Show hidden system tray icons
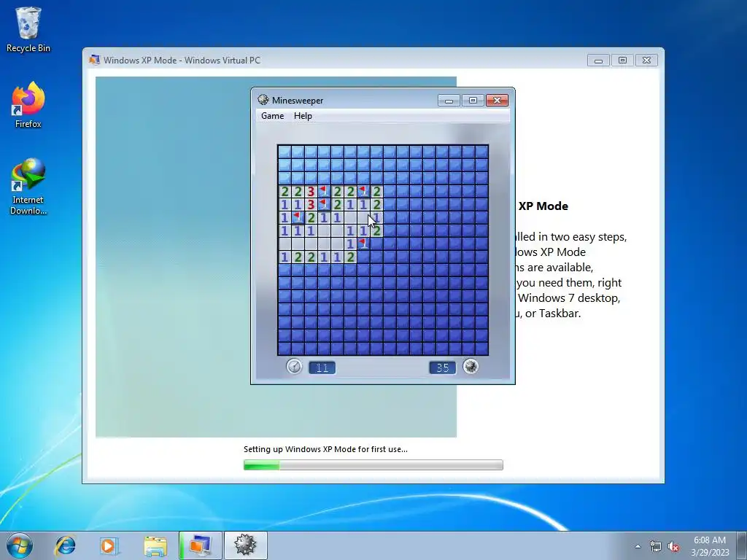Image resolution: width=747 pixels, height=560 pixels. tap(638, 547)
